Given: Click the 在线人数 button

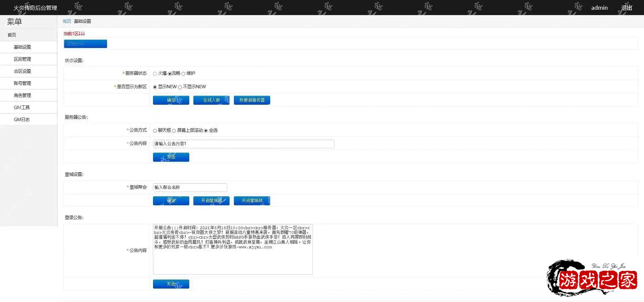Looking at the screenshot, I should click(211, 100).
